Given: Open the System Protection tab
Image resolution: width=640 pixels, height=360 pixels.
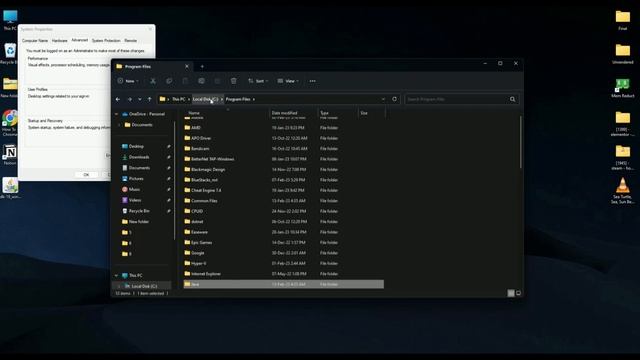Looking at the screenshot, I should coord(106,40).
